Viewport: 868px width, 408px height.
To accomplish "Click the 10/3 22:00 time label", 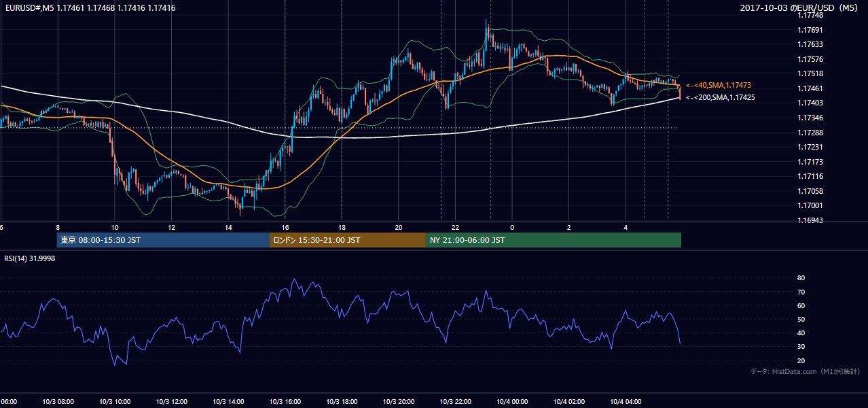I will 455,401.
